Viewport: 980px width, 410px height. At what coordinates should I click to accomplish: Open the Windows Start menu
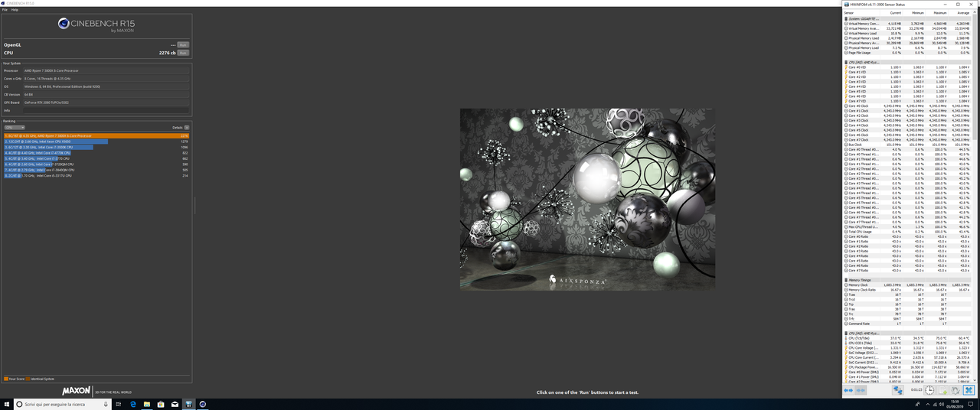click(x=6, y=404)
